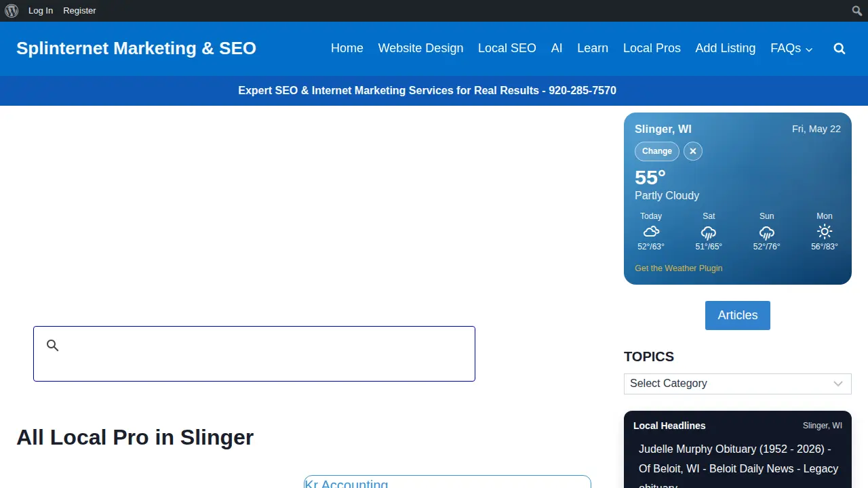Click the Local Headlines title

click(669, 426)
